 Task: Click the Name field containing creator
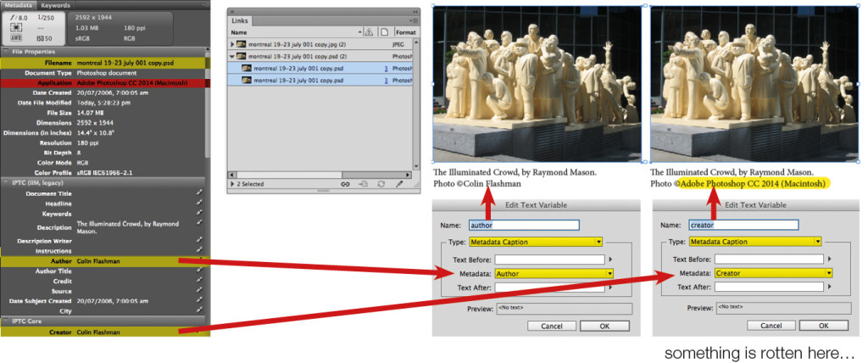click(x=743, y=226)
